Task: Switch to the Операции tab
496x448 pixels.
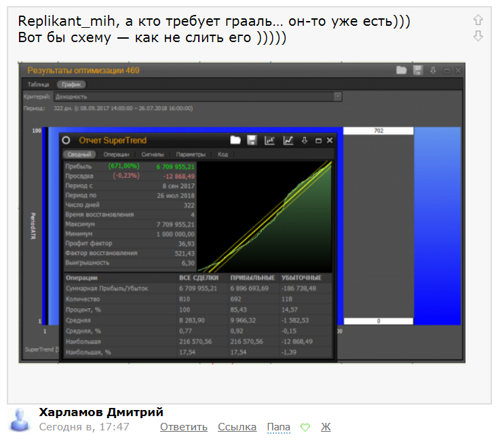Action: [x=116, y=154]
